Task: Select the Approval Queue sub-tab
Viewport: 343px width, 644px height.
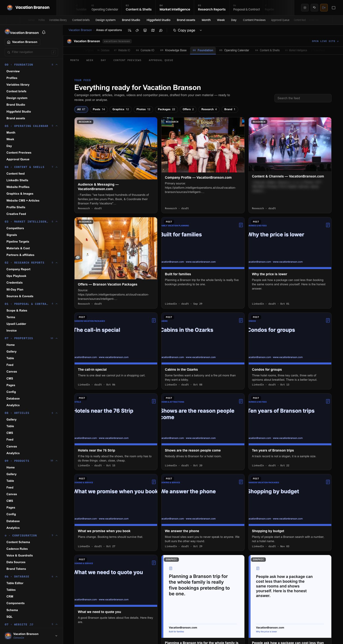Action: tap(161, 60)
